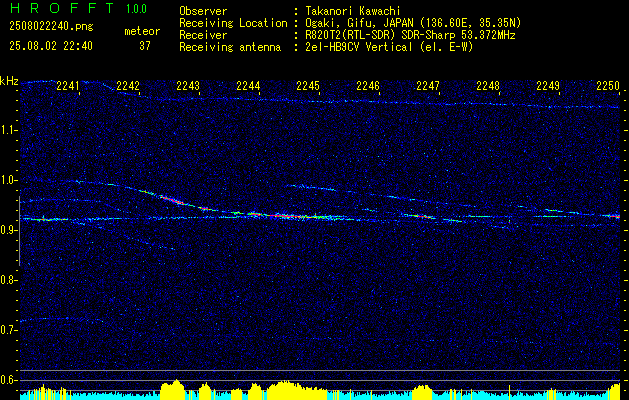Viewport: 629px width, 400px height.
Task: Click frequency label 0.8
Action: (x=9, y=280)
